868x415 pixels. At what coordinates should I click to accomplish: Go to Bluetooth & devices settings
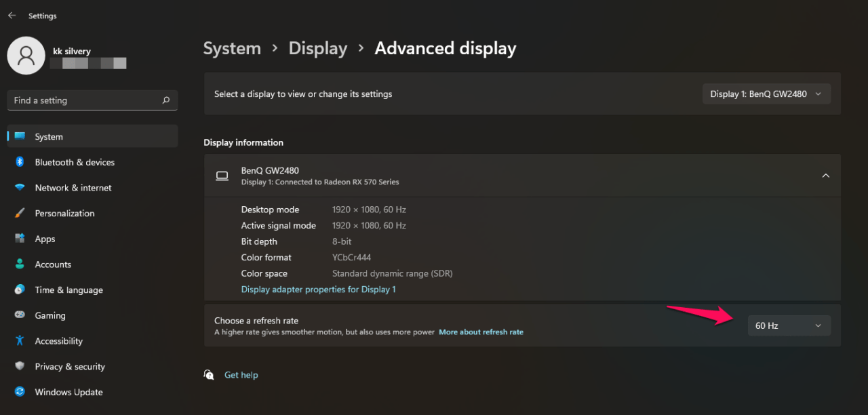[75, 162]
